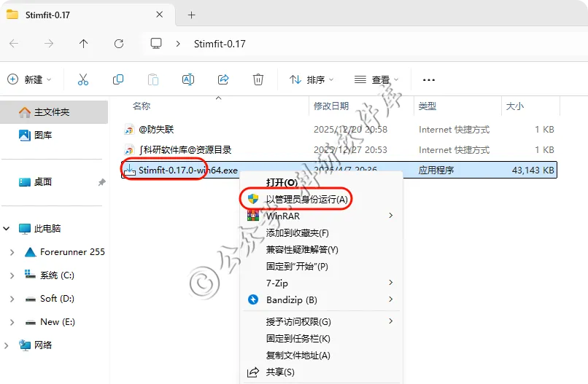The height and width of the screenshot is (384, 588).
Task: Expand the New (E:) drive
Action: pyautogui.click(x=12, y=322)
